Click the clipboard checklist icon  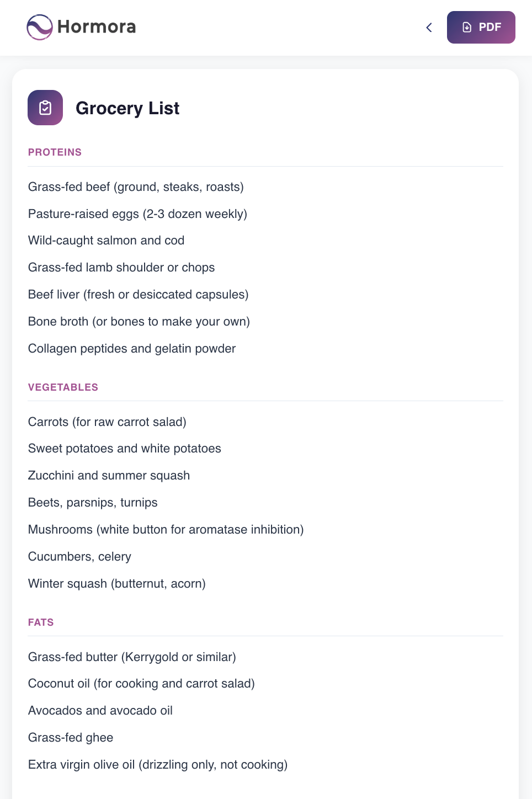click(x=45, y=108)
